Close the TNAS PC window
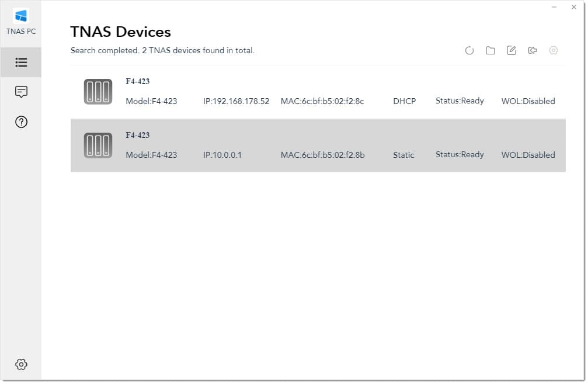The image size is (588, 384). pos(573,8)
